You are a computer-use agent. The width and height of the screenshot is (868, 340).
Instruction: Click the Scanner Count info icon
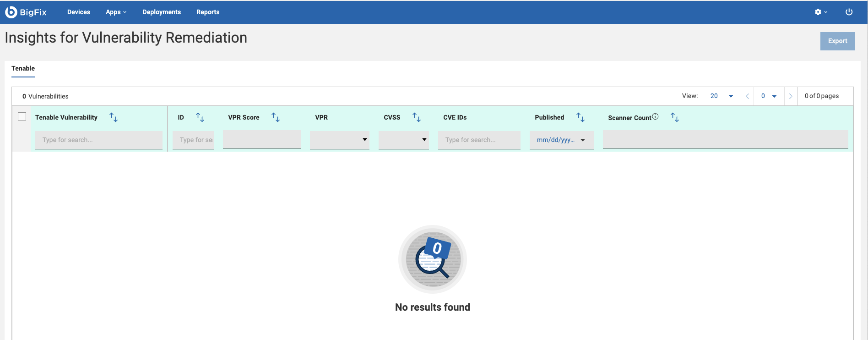(655, 116)
